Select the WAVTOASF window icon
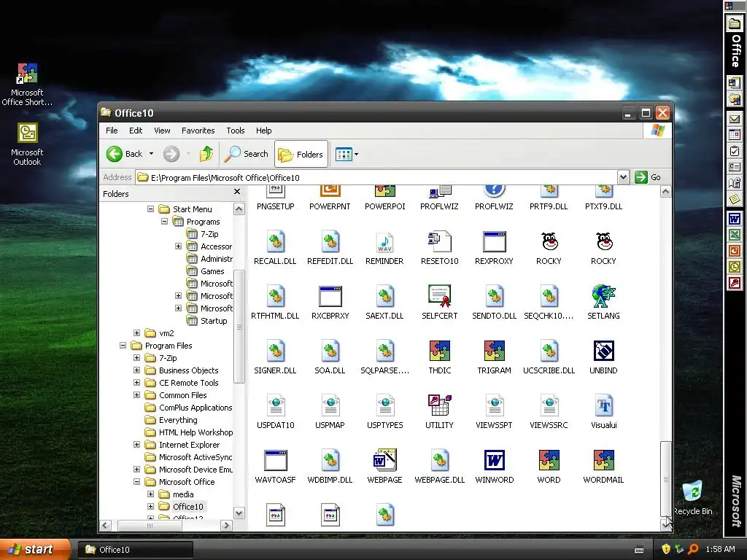The height and width of the screenshot is (560, 747). tap(275, 460)
